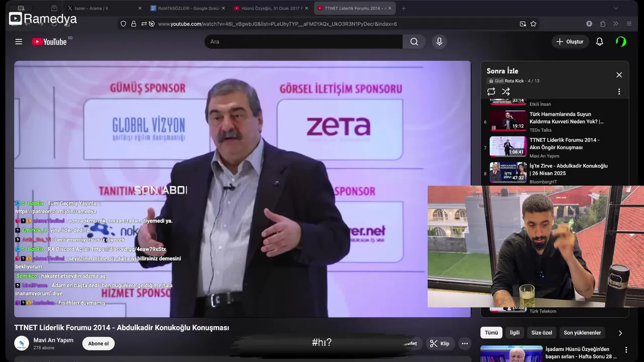
Task: Open the list all tabs dropdown
Action: pyautogui.click(x=616, y=8)
